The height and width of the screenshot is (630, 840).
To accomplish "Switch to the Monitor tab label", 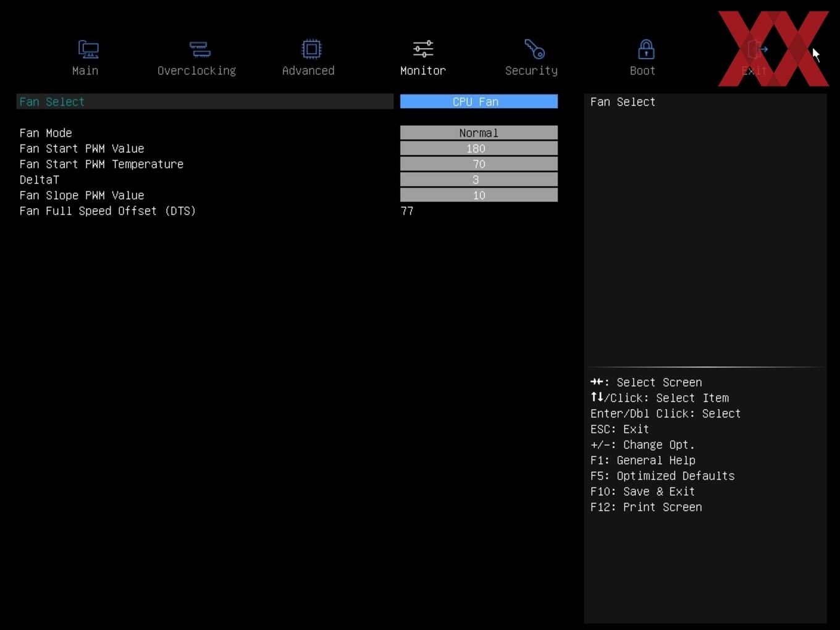I will [423, 70].
